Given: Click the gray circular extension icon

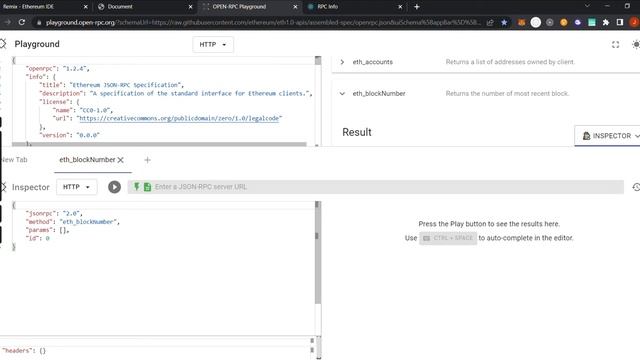Looking at the screenshot, I should pos(550,22).
